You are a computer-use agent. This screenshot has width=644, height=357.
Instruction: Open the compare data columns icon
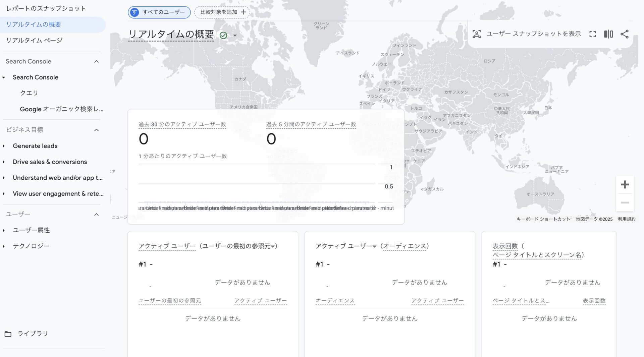pos(608,34)
